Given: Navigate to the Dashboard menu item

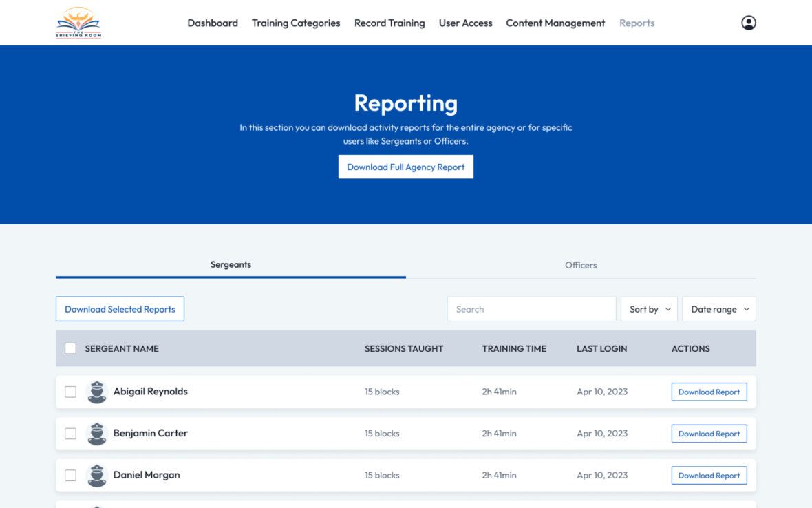Looking at the screenshot, I should tap(213, 23).
